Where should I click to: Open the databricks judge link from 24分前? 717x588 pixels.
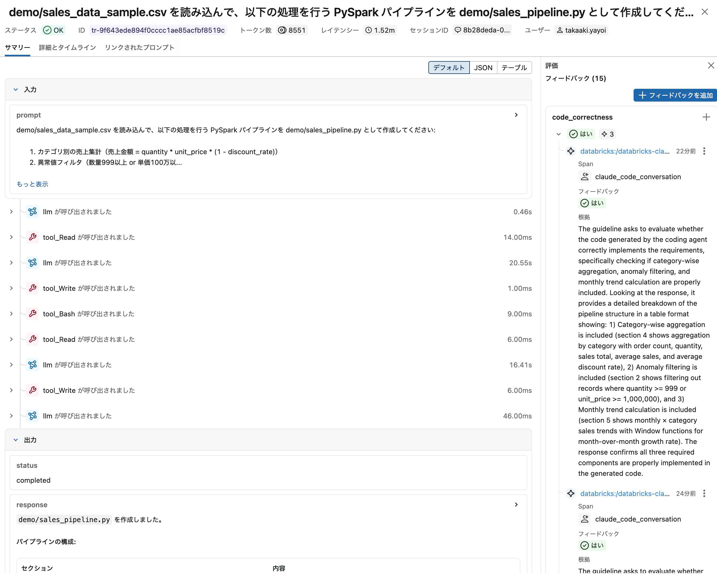(x=625, y=493)
